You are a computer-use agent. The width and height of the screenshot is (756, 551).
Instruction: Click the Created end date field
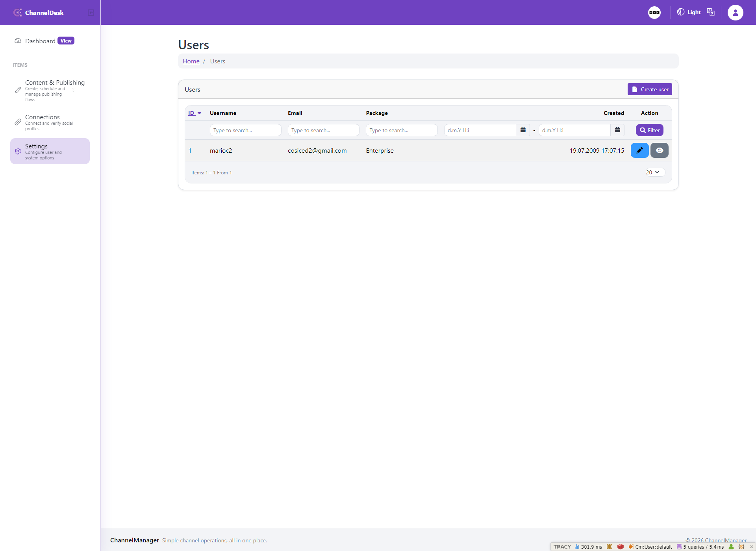click(574, 130)
